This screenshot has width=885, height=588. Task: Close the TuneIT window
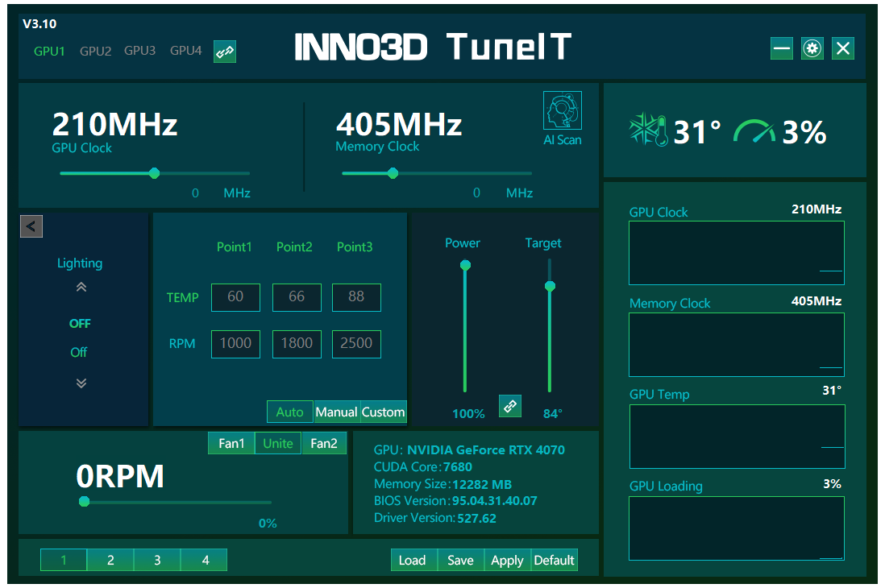842,48
